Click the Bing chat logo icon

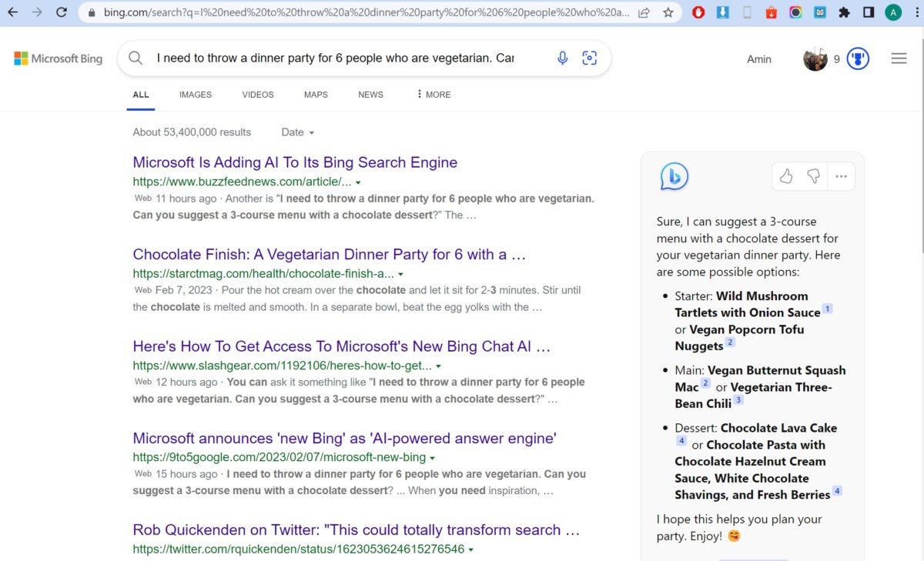pos(674,177)
